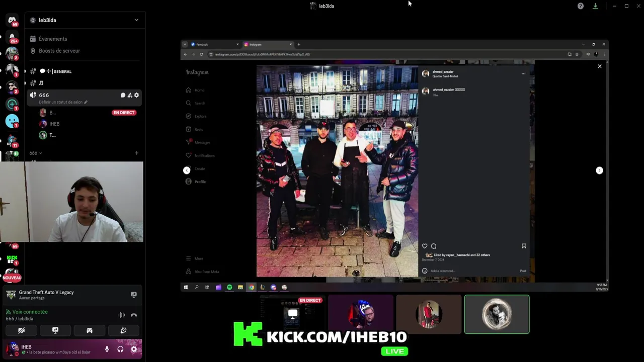This screenshot has height=362, width=644.
Task: Disconnect from voice with phone icon
Action: click(x=134, y=315)
